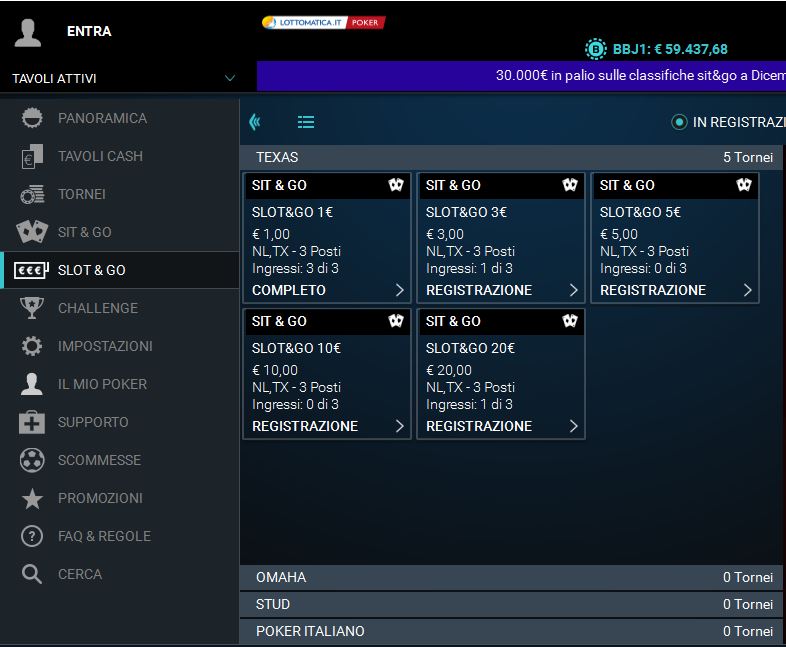The image size is (786, 647).
Task: Register for SLOT&GO 5€ tournament
Action: (x=653, y=290)
